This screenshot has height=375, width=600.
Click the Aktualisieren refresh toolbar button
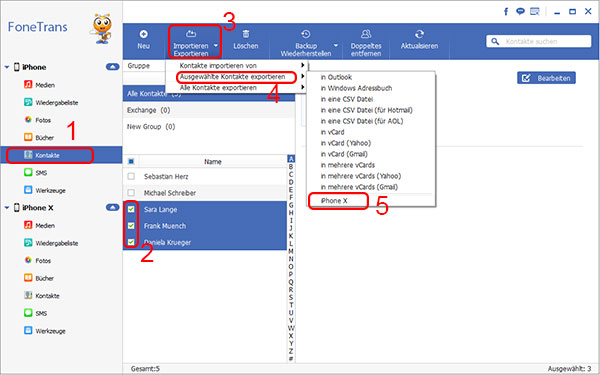pyautogui.click(x=419, y=41)
